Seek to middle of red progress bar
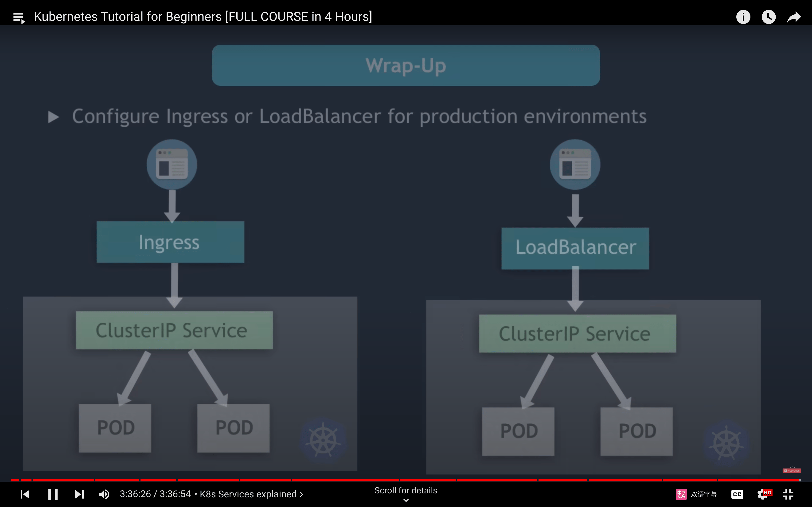The height and width of the screenshot is (507, 812). 406,480
